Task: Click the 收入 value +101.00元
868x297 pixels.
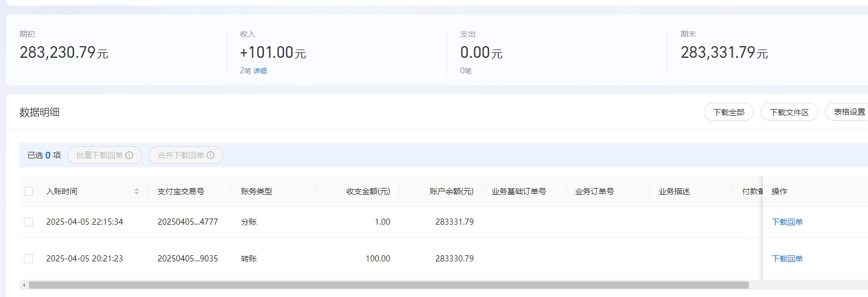Action: click(273, 53)
